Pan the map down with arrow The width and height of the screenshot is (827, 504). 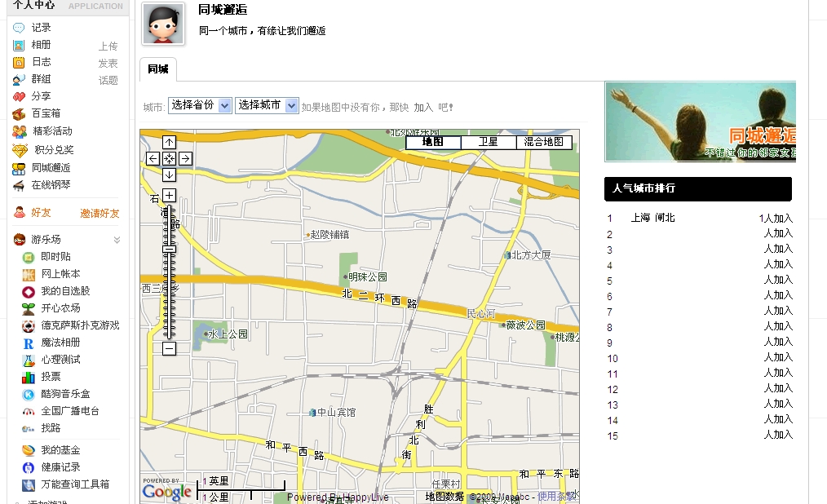(x=169, y=175)
